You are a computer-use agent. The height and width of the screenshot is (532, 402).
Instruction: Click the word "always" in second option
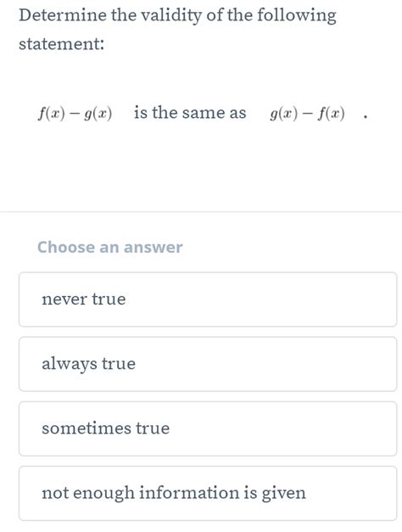coord(70,364)
